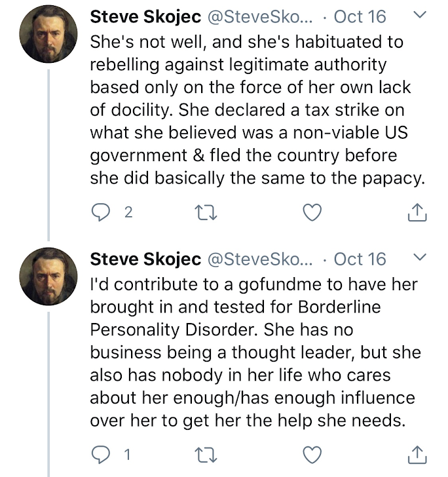
Task: View the 1 reply count on second tweet
Action: pyautogui.click(x=128, y=454)
